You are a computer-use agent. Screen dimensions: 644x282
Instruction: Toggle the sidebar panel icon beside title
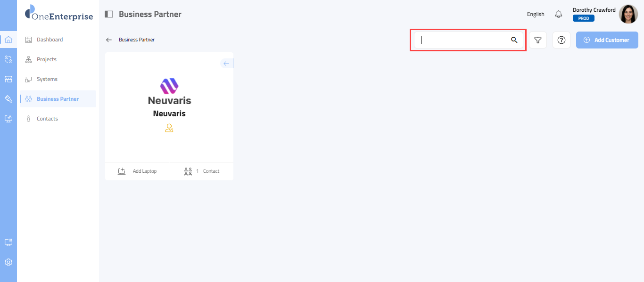pyautogui.click(x=109, y=14)
